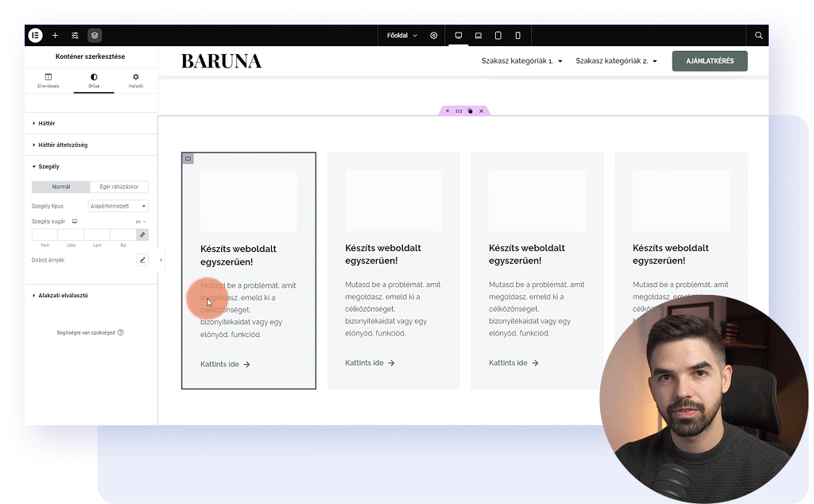Click the search magnifier icon
This screenshot has height=504, width=814.
758,36
